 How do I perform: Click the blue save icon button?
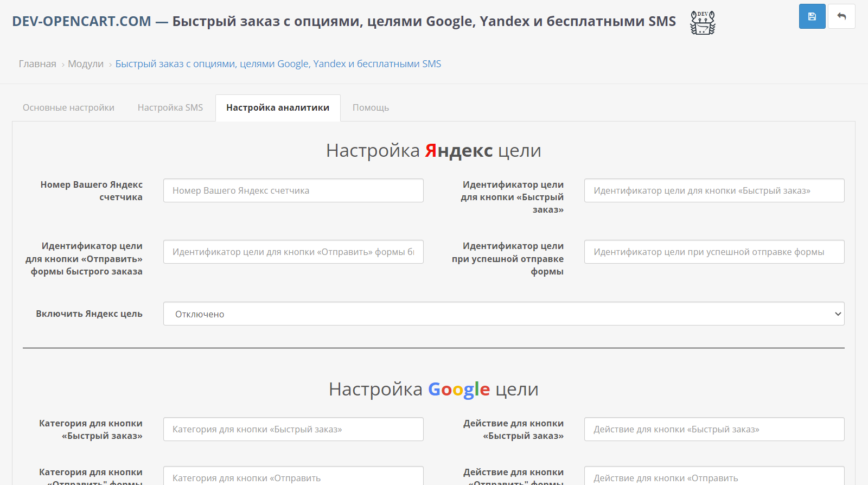(812, 16)
